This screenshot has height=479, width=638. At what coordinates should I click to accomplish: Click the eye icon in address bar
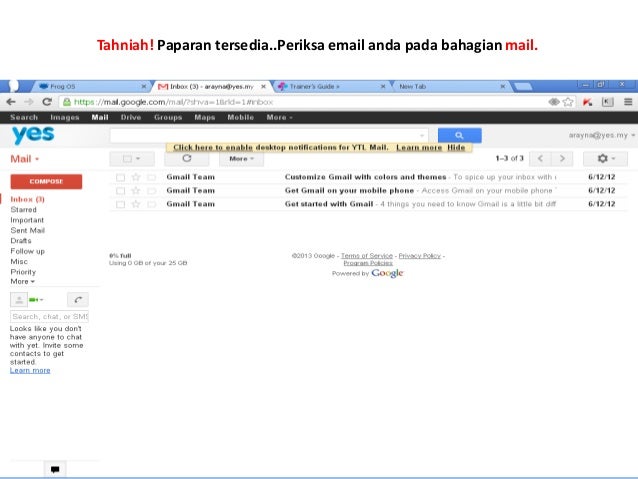point(554,102)
